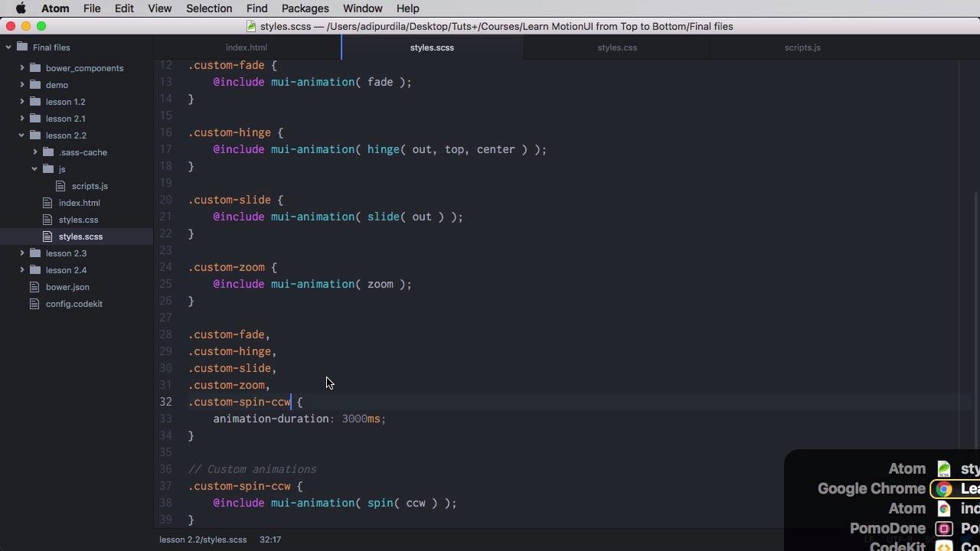Screen dimensions: 980x551
Task: Click the lesson 2.4 folder icon
Action: (35, 270)
